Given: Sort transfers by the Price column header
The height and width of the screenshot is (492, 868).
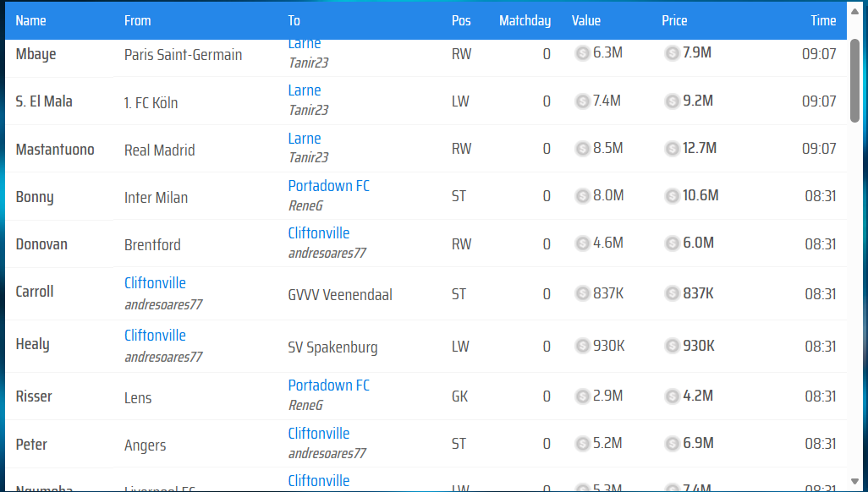Looking at the screenshot, I should click(x=674, y=20).
